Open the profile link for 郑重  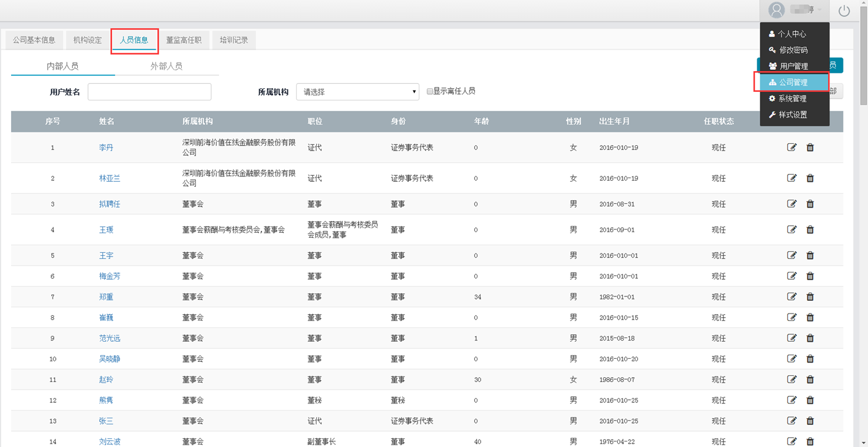(x=106, y=297)
